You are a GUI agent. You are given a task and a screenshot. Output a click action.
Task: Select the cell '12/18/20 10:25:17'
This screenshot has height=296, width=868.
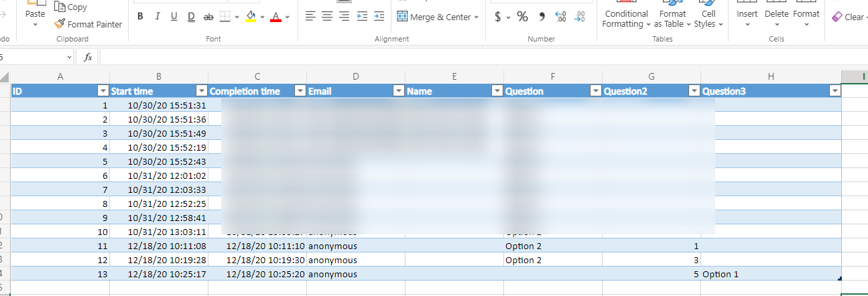159,274
